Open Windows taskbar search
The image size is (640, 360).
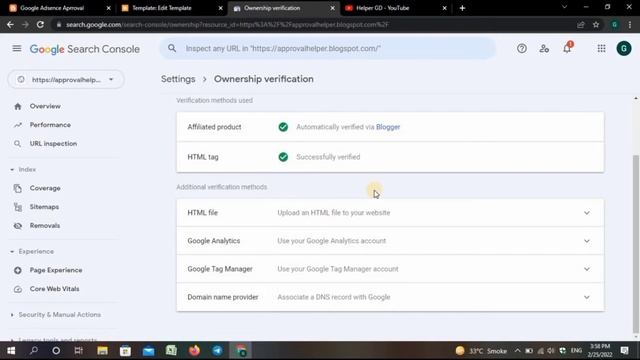(34, 351)
